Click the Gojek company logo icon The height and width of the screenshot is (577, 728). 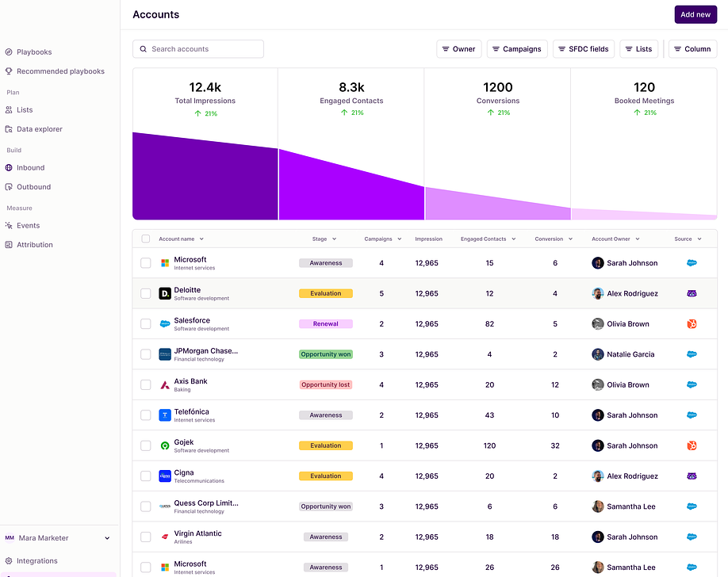[x=165, y=445]
